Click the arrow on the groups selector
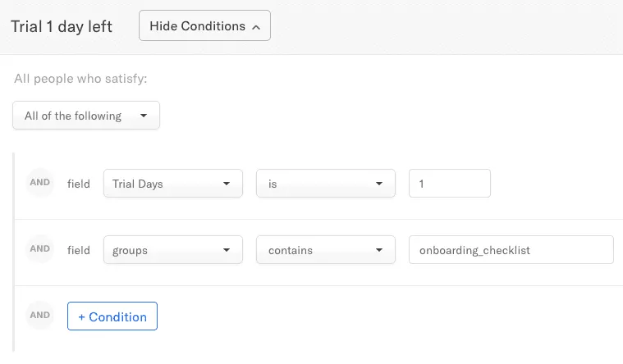Viewport: 623px width, 364px height. coord(227,250)
